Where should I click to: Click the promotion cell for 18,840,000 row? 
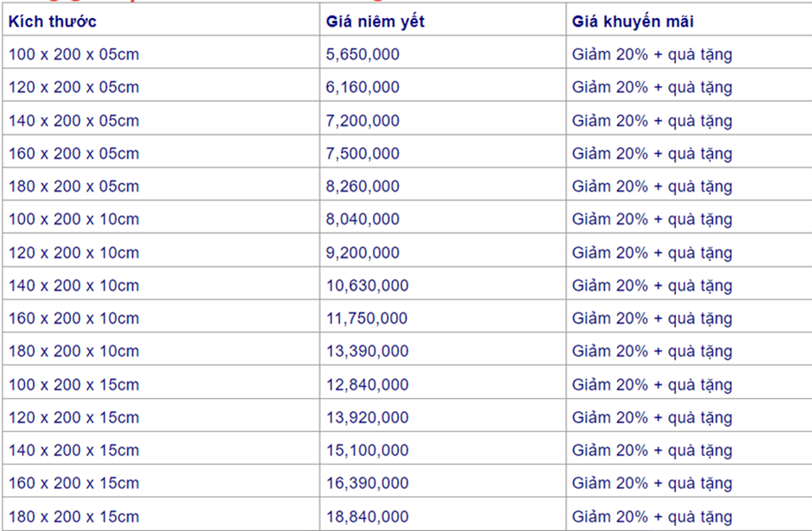coord(651,517)
